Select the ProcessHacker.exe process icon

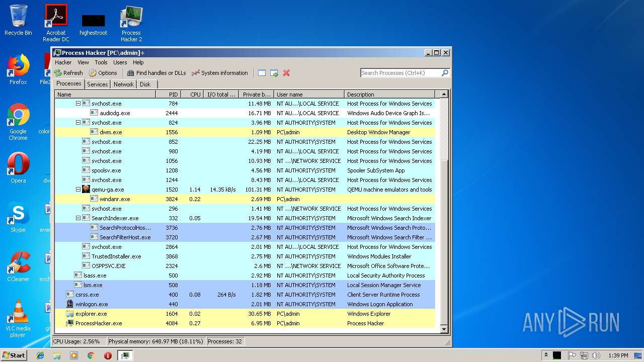(x=70, y=323)
